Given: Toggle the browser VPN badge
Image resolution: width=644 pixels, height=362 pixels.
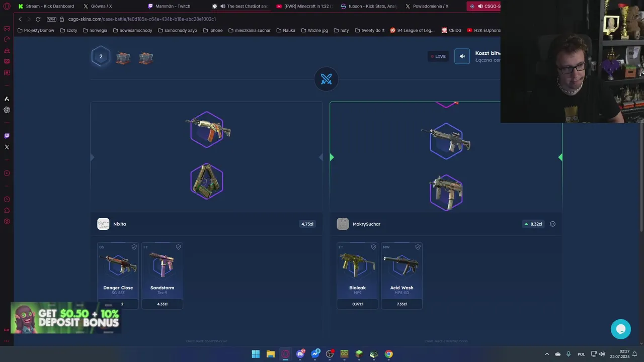Looking at the screenshot, I should [x=51, y=19].
